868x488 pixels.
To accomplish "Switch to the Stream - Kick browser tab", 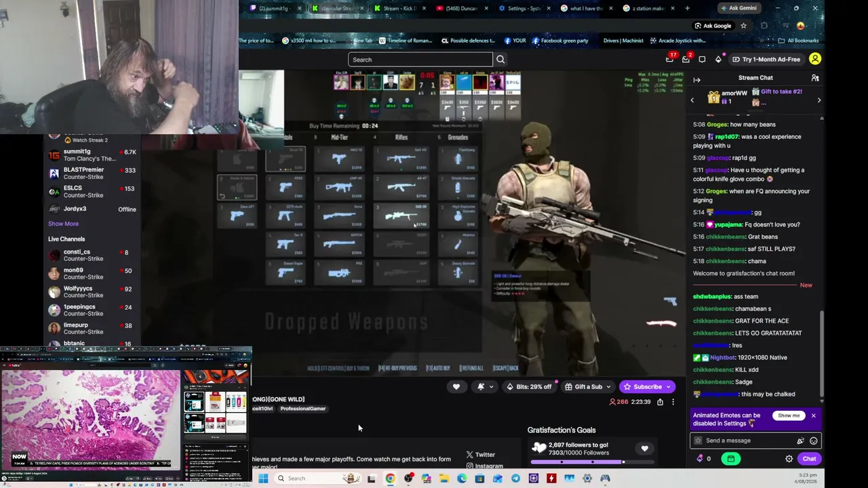I will click(x=401, y=8).
